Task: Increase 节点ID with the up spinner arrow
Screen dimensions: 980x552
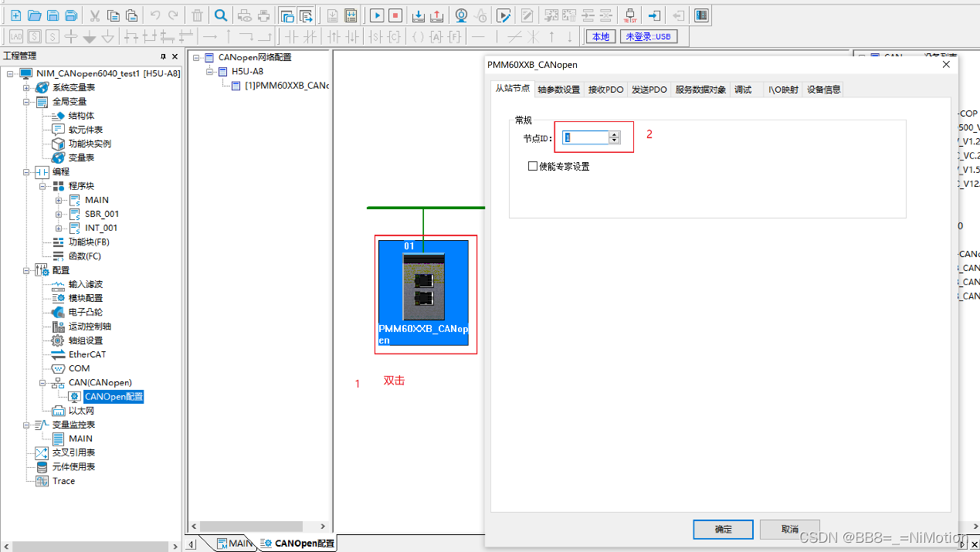Action: tap(615, 134)
